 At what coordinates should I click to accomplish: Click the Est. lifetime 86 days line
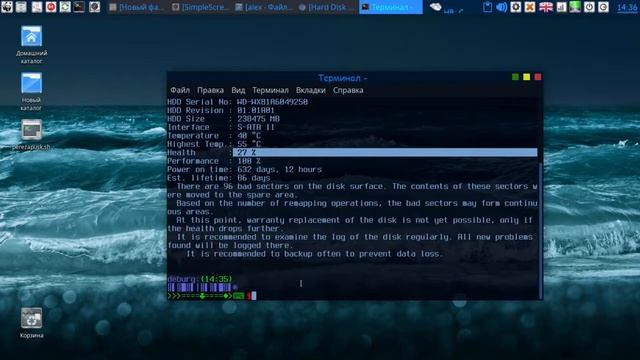click(219, 178)
